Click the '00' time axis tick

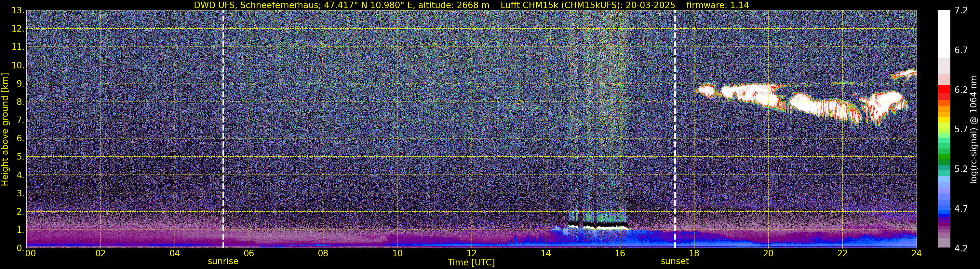[31, 253]
